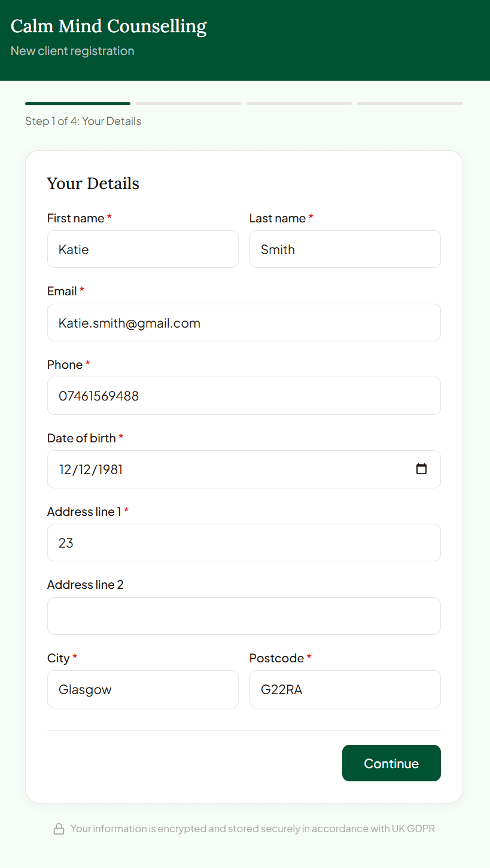490x868 pixels.
Task: Click the Continue button
Action: [391, 763]
